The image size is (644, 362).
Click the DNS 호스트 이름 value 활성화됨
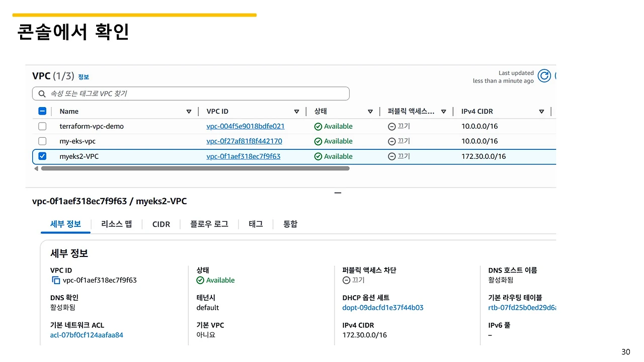tap(501, 280)
